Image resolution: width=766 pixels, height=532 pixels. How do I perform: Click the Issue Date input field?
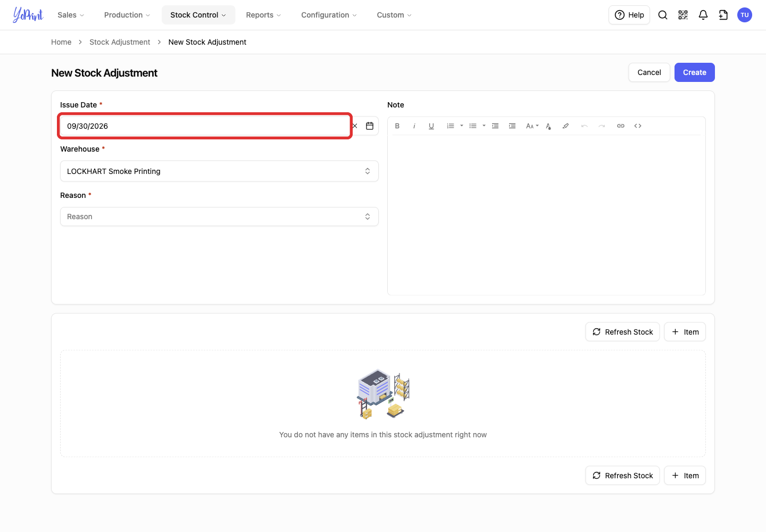tap(205, 126)
